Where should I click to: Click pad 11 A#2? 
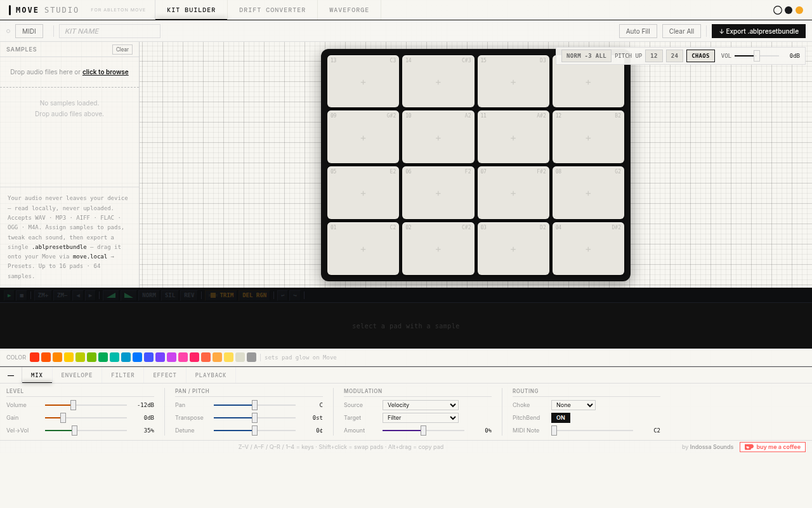(x=513, y=137)
